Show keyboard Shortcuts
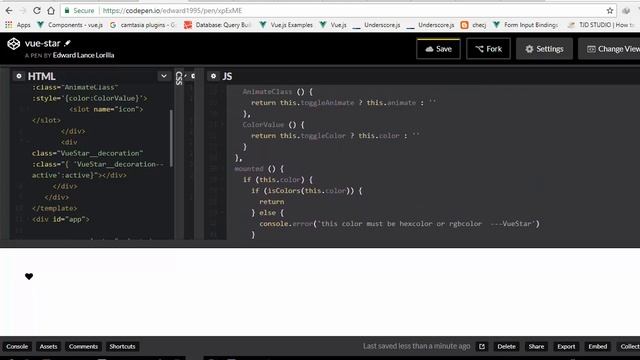The width and height of the screenshot is (640, 360). coord(122,347)
